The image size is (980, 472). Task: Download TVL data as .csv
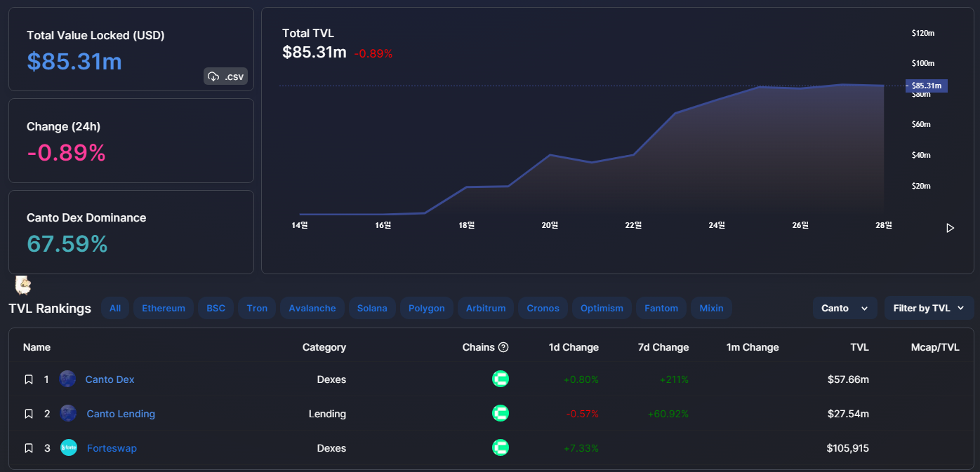[225, 76]
